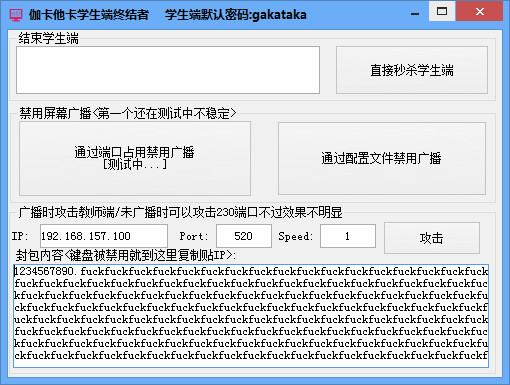Image resolution: width=510 pixels, height=385 pixels.
Task: Maximize the window
Action: tap(442, 11)
